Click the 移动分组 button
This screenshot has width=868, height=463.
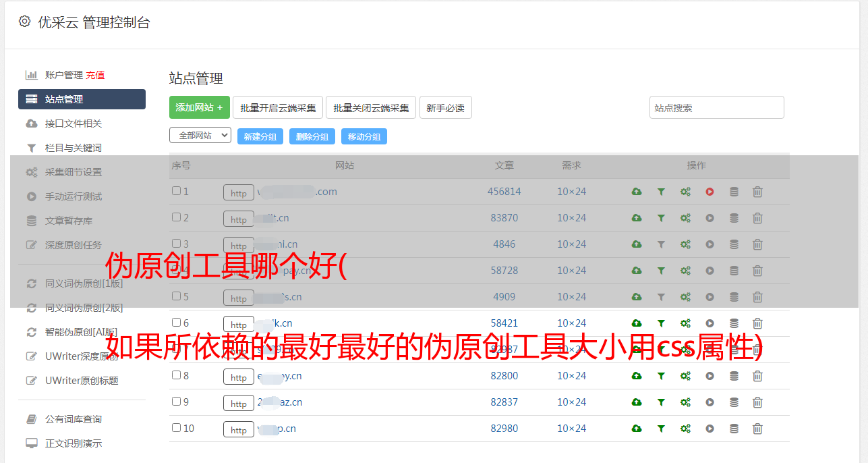coord(364,136)
